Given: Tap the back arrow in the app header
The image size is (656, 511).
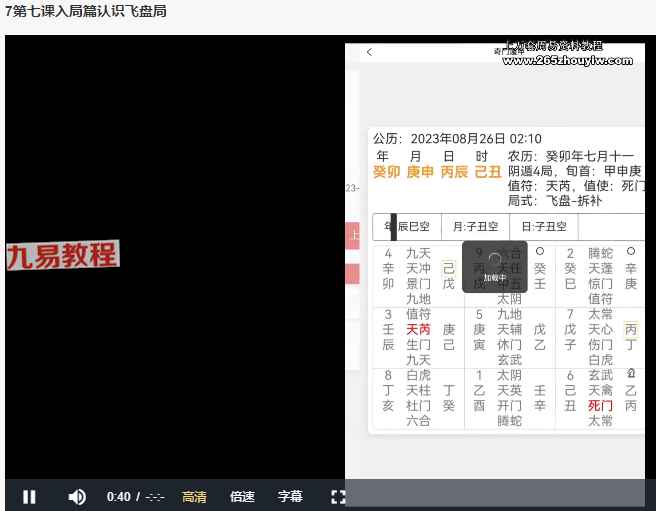Looking at the screenshot, I should (369, 52).
